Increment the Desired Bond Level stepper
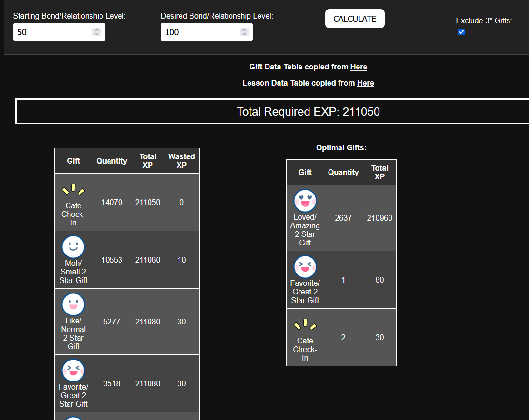The height and width of the screenshot is (420, 529). click(x=244, y=29)
